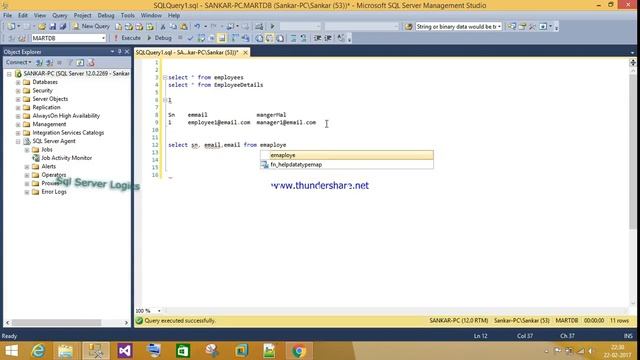This screenshot has width=640, height=360.
Task: Close the SQLQuery1.sql tab
Action: pos(245,53)
